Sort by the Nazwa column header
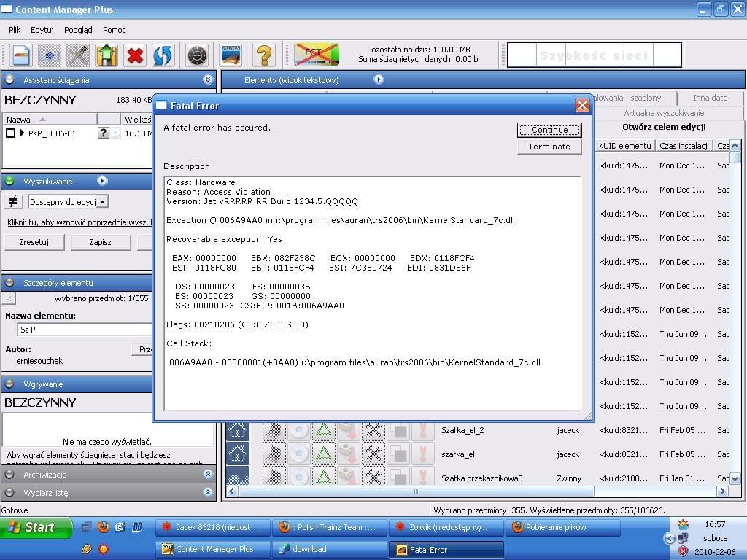The width and height of the screenshot is (747, 560). 50,119
